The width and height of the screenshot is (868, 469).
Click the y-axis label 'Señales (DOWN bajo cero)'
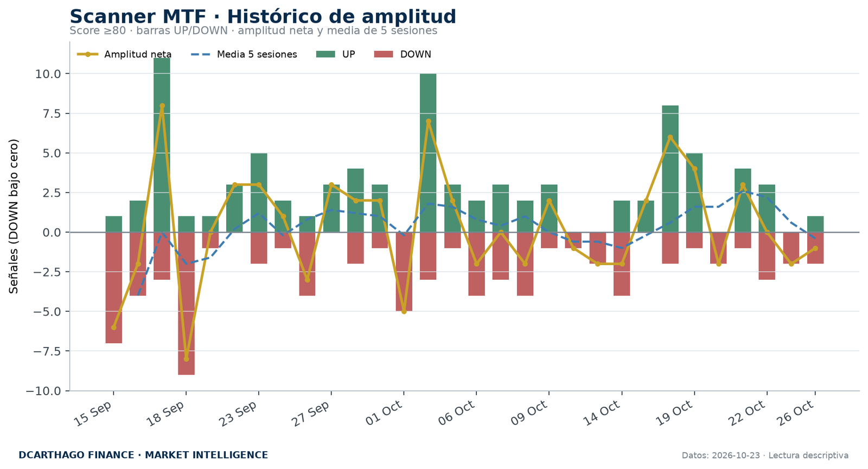point(14,216)
